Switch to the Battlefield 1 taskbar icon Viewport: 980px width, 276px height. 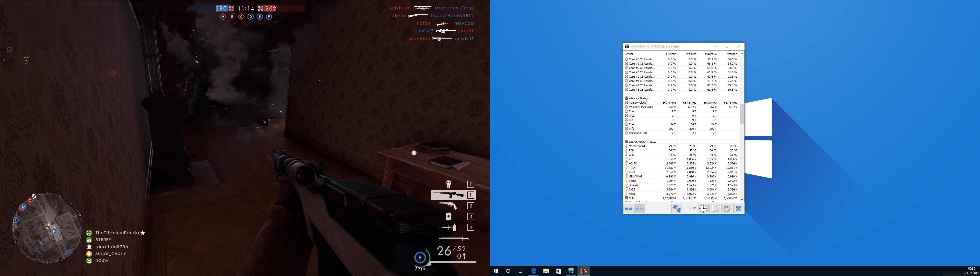583,271
